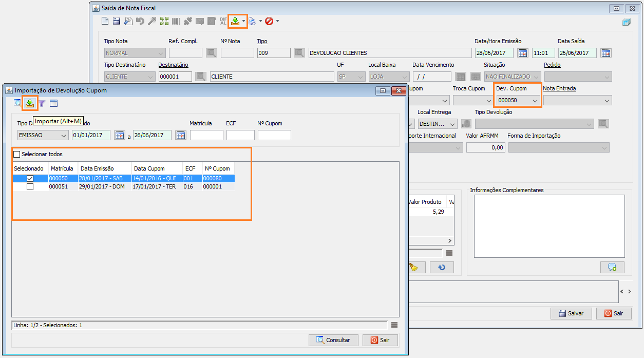The width and height of the screenshot is (644, 358).
Task: Open the calendar for start date 01/01/2017
Action: (120, 135)
